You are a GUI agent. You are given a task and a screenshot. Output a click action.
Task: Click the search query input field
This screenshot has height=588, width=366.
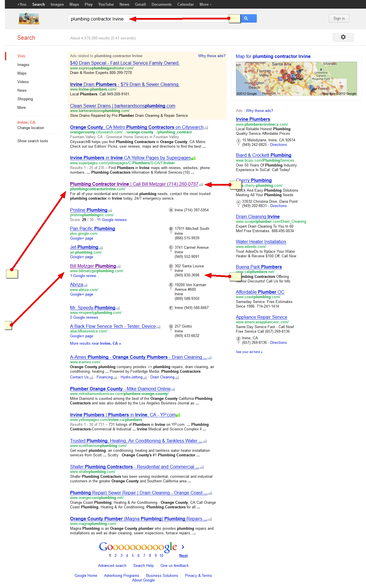[x=149, y=19]
